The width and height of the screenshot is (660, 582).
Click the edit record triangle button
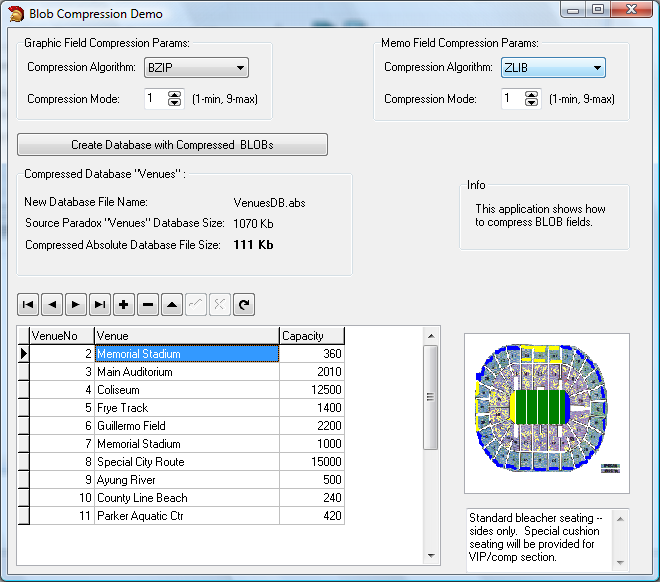172,304
